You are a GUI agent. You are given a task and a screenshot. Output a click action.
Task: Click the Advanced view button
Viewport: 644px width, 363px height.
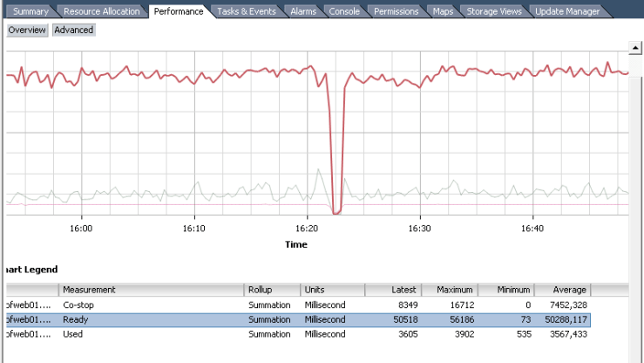74,30
